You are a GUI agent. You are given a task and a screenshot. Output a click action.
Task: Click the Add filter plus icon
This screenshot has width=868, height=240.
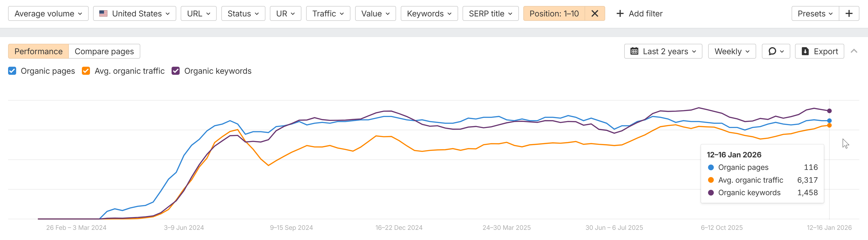coord(620,14)
